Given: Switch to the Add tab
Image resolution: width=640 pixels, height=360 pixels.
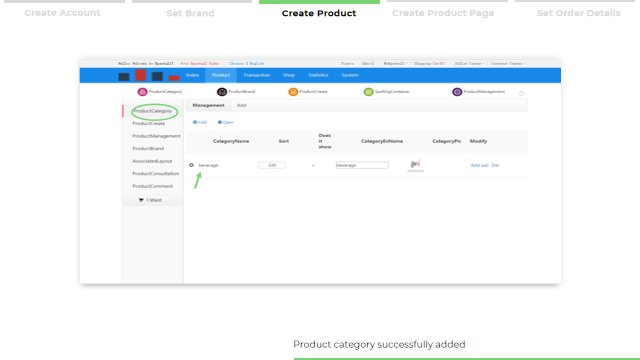Looking at the screenshot, I should pyautogui.click(x=241, y=105).
